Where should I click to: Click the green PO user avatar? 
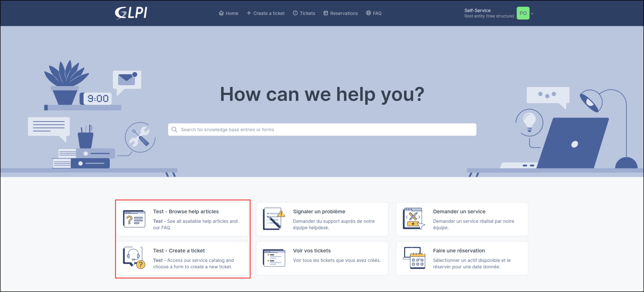[x=523, y=13]
